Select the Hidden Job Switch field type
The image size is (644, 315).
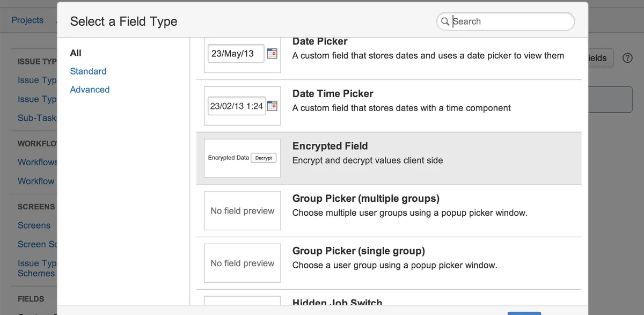(x=389, y=297)
